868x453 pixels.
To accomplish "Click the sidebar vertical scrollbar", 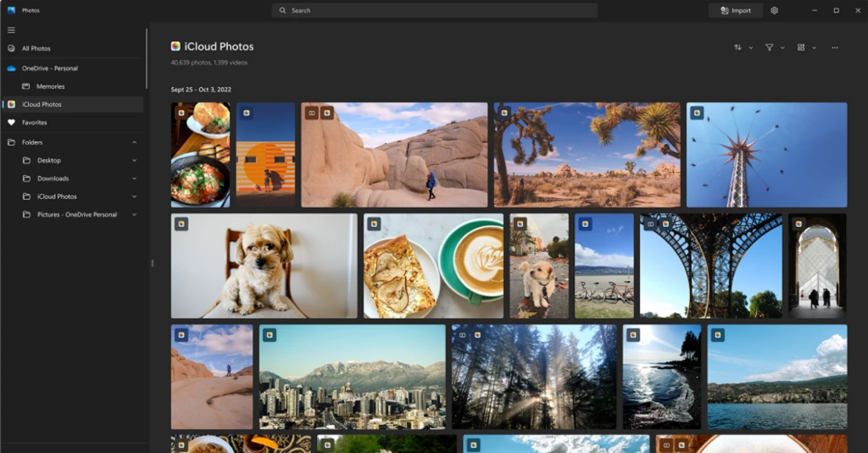I will point(146,59).
